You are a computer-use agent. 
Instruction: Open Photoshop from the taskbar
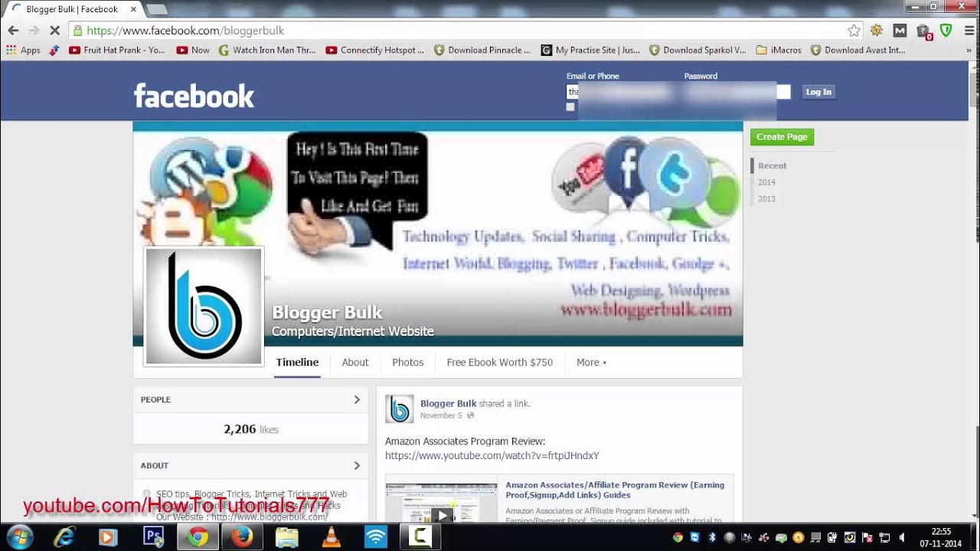tap(153, 537)
